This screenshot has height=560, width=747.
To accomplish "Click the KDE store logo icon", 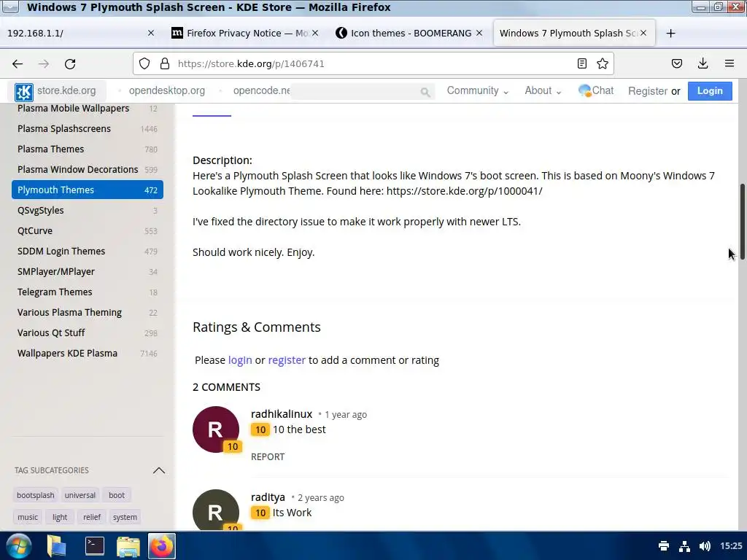I will click(x=24, y=92).
